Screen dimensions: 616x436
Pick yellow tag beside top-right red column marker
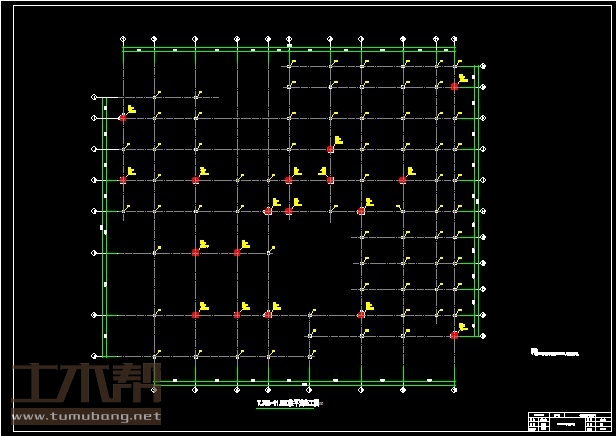coord(463,78)
